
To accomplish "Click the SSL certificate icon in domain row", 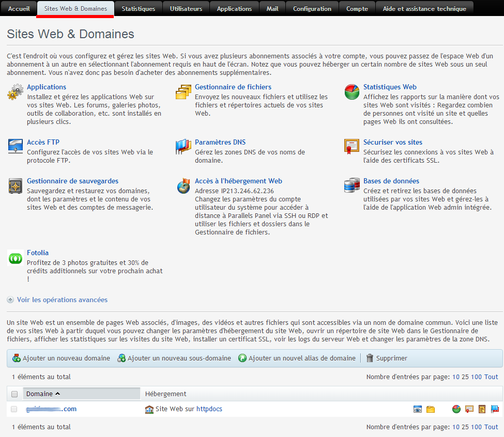I will tap(469, 409).
